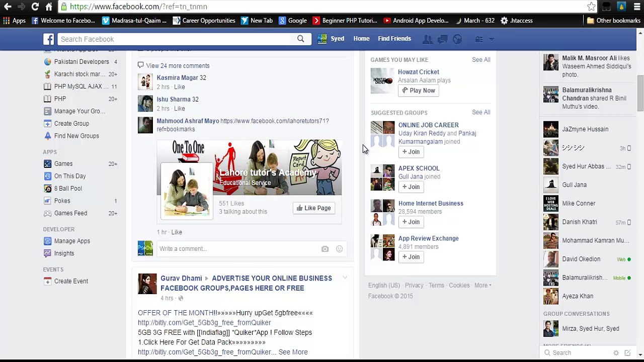Expand the account menu arrow in the header
Screen dimensions: 644x362
492,39
